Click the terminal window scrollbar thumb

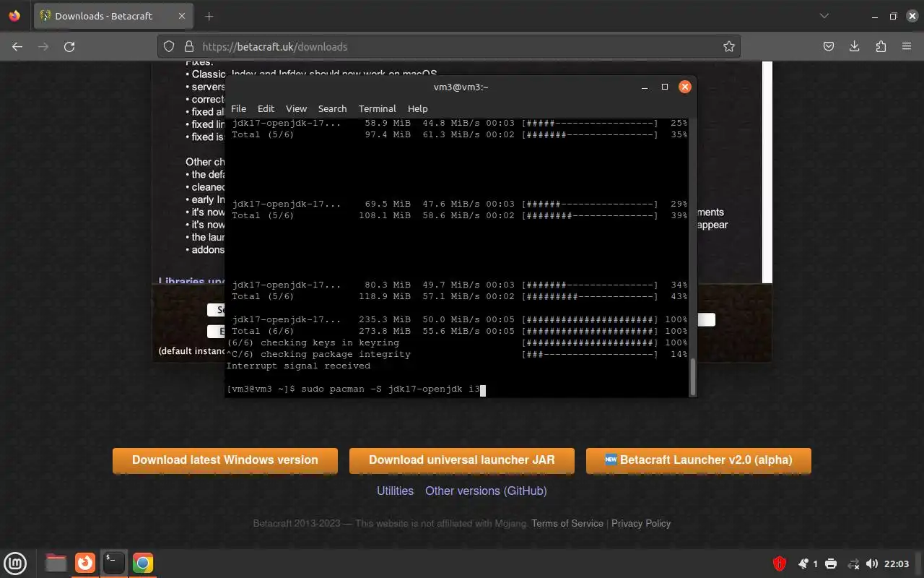click(x=693, y=376)
